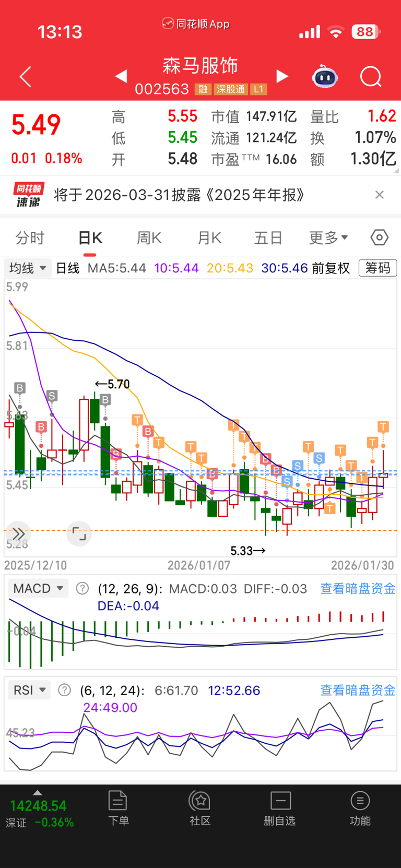Screen dimensions: 401x868
Task: Tap 查看暗盘资金 link in MACD panel
Action: pyautogui.click(x=358, y=589)
